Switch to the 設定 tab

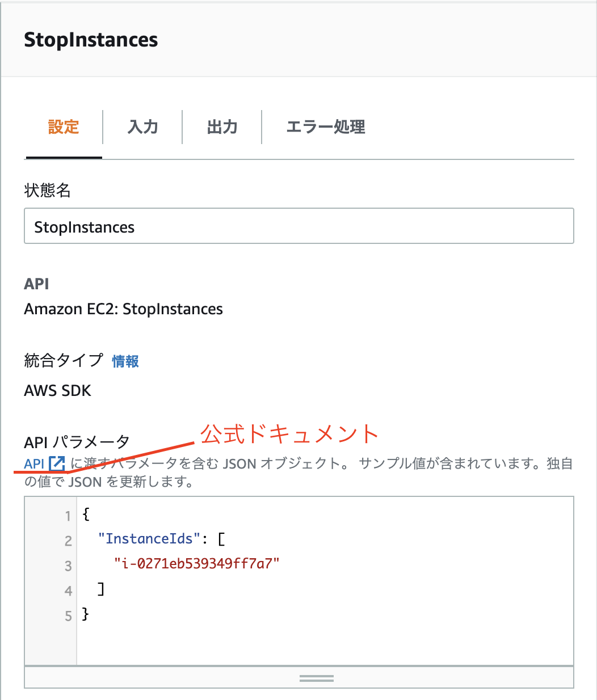coord(64,127)
